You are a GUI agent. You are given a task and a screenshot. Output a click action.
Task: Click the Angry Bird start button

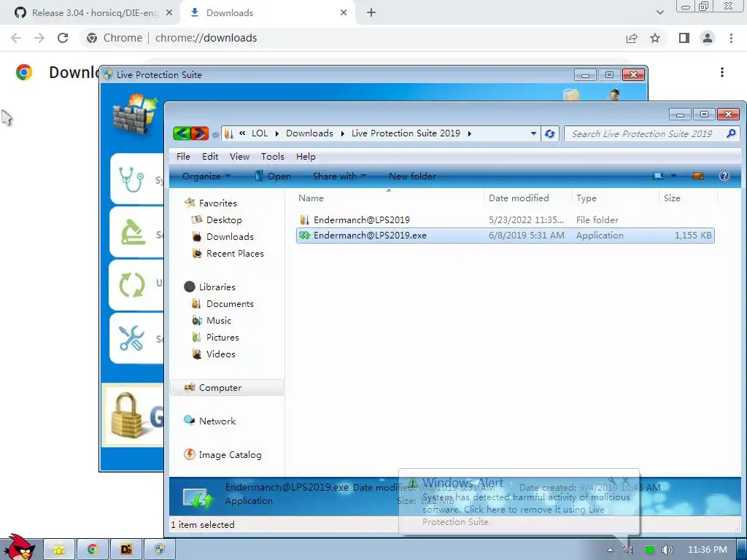(20, 548)
